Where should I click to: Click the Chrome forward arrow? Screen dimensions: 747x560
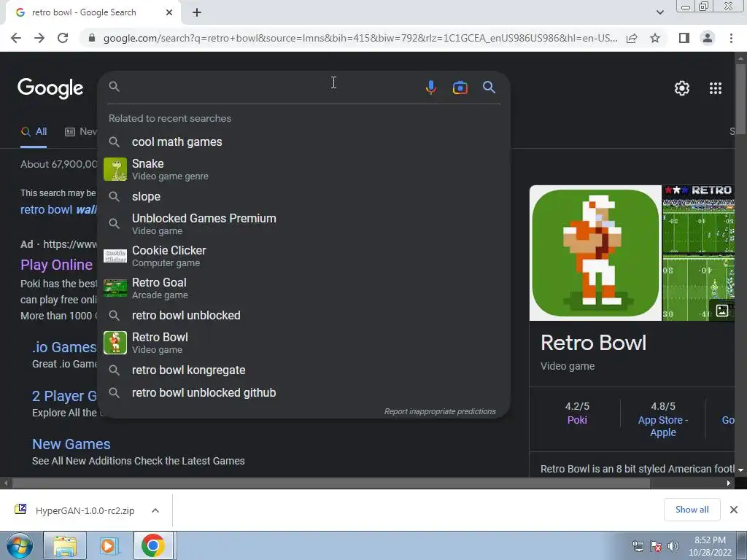click(x=39, y=38)
